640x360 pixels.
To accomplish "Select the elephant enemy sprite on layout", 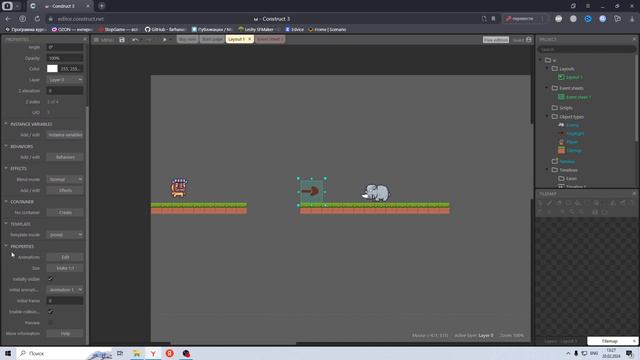I will pos(376,193).
